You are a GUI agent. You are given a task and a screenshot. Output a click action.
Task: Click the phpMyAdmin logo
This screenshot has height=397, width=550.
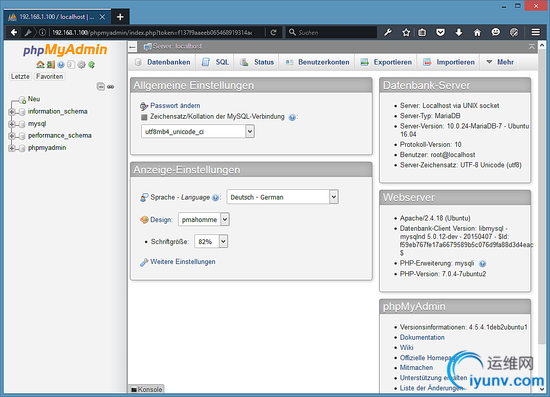click(65, 50)
